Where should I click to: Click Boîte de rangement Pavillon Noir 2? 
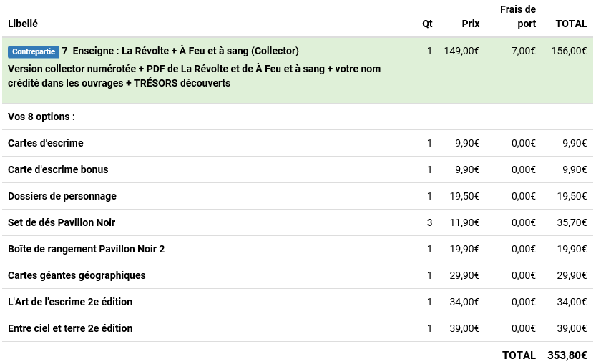point(87,249)
